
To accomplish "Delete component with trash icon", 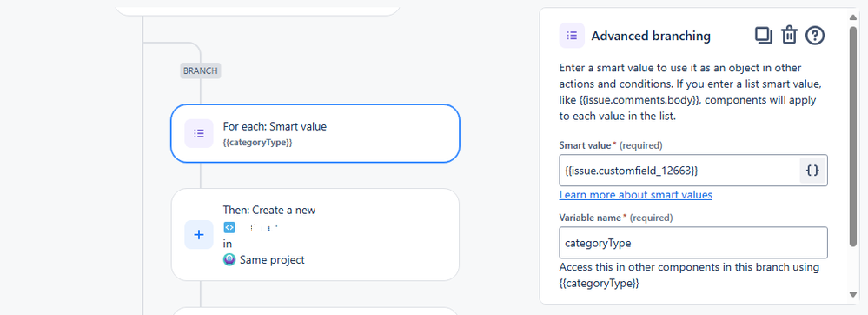I will [x=789, y=36].
